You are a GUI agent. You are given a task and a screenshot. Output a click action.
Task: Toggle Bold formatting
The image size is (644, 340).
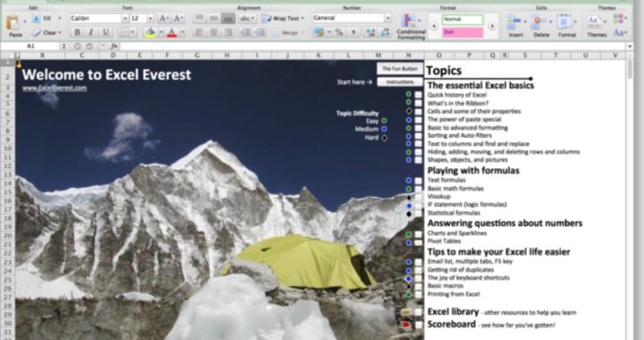pyautogui.click(x=77, y=32)
